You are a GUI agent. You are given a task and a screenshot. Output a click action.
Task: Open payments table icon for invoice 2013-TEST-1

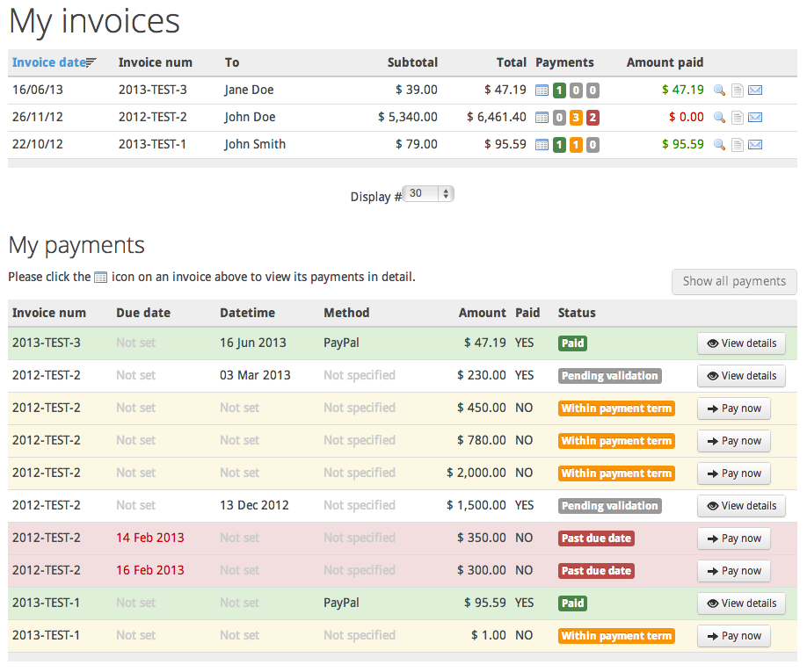(x=542, y=145)
